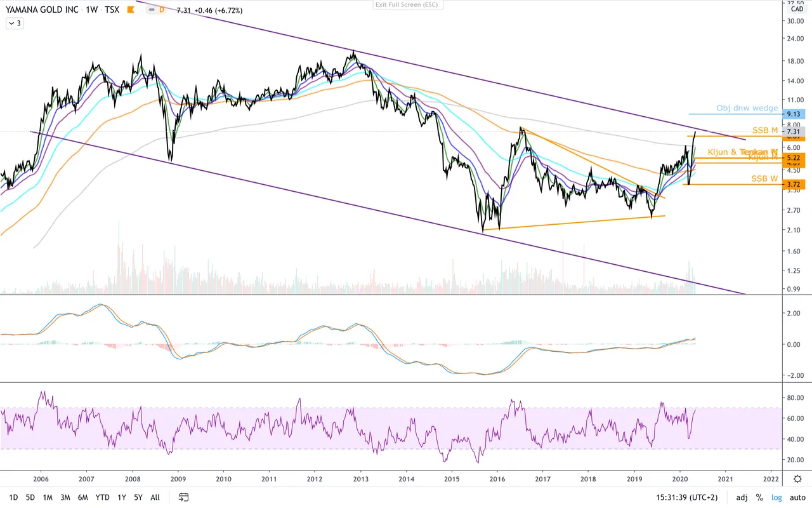Select the 1Y time range
This screenshot has height=508, width=812.
pyautogui.click(x=122, y=497)
